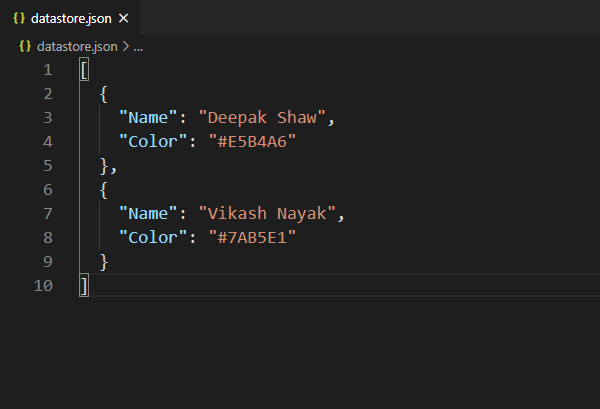Click the closing square bracket on line 10

(x=84, y=285)
